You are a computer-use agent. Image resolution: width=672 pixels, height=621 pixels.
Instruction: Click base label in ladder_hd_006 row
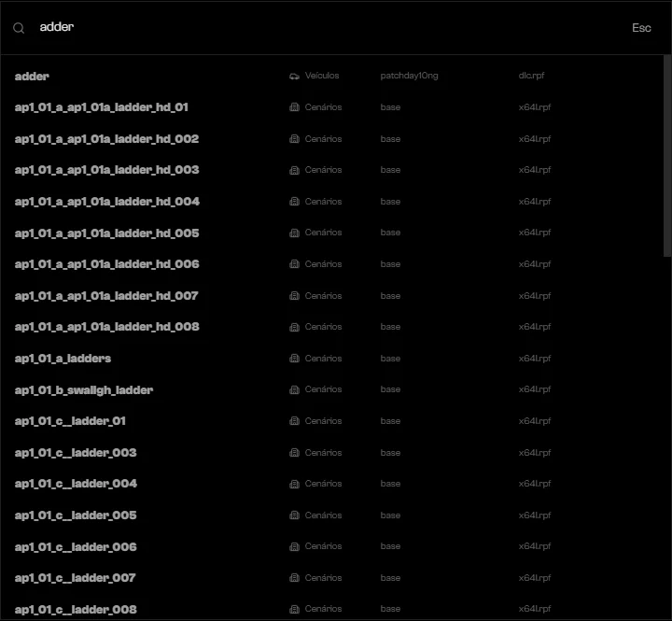[390, 264]
